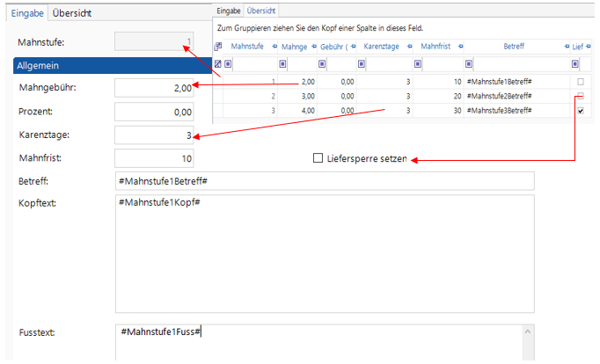The height and width of the screenshot is (364, 600).
Task: Pin the Mahnstufe column header
Action: [274, 47]
